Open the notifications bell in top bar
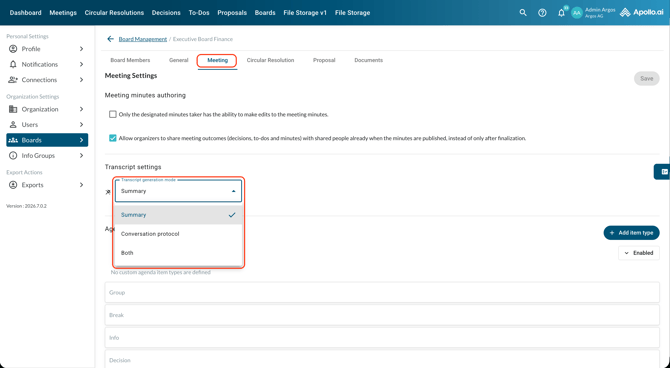Screen dimensions: 670x368 pos(561,13)
